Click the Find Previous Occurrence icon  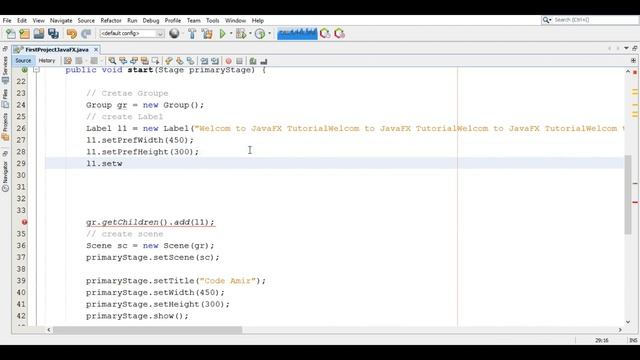click(123, 61)
